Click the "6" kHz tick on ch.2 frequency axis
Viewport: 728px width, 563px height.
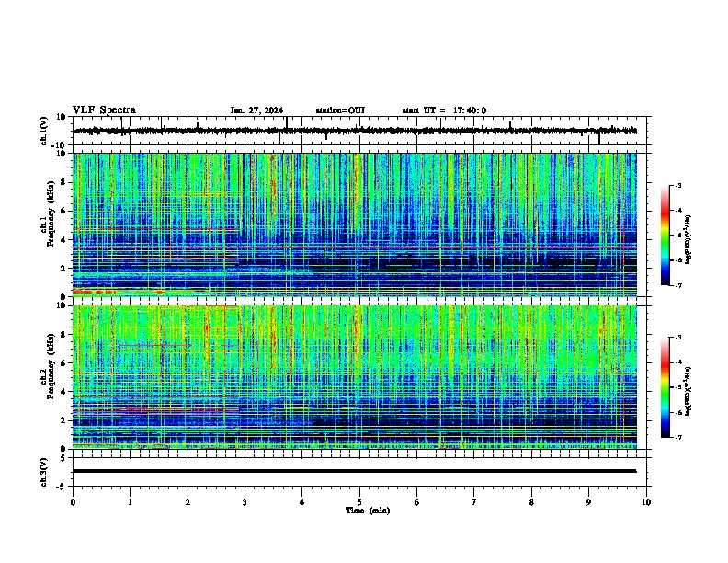[x=64, y=362]
